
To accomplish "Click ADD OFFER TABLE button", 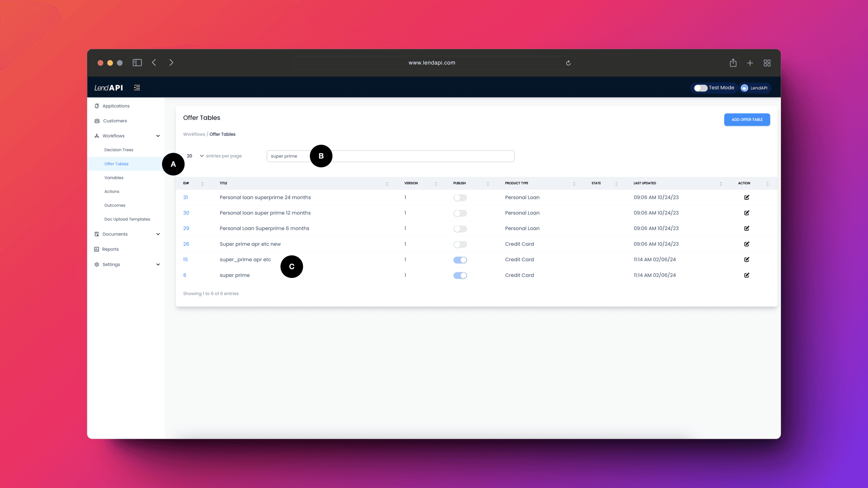I will (747, 119).
